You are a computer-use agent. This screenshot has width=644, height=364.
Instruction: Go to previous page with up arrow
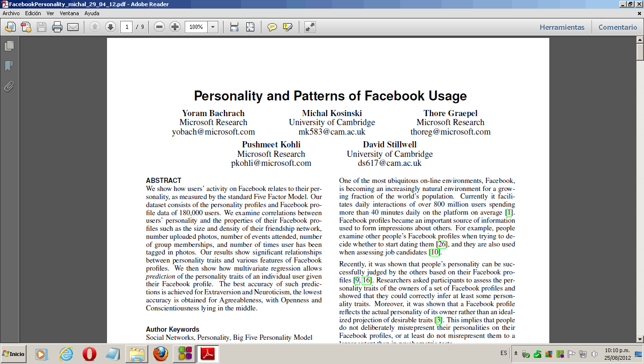(x=95, y=27)
